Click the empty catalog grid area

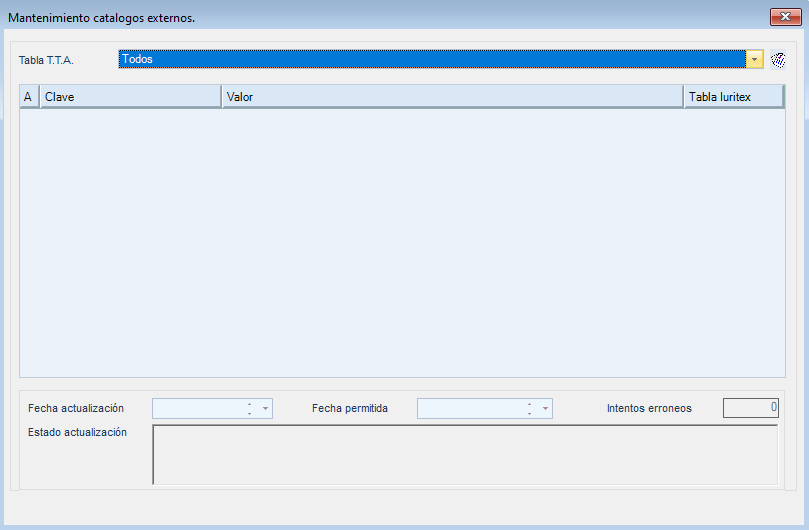coord(402,242)
